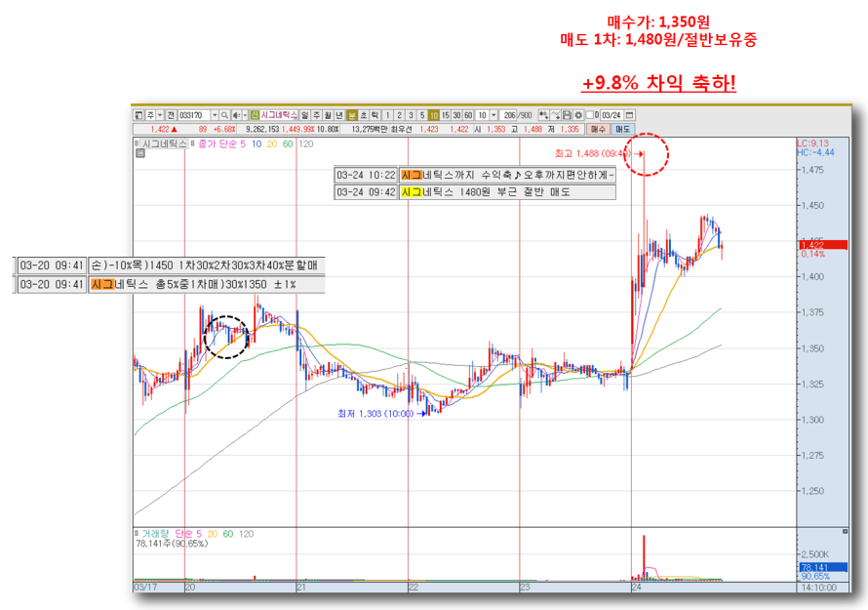
Task: Click the 9,262,153 volume figure
Action: pyautogui.click(x=262, y=129)
